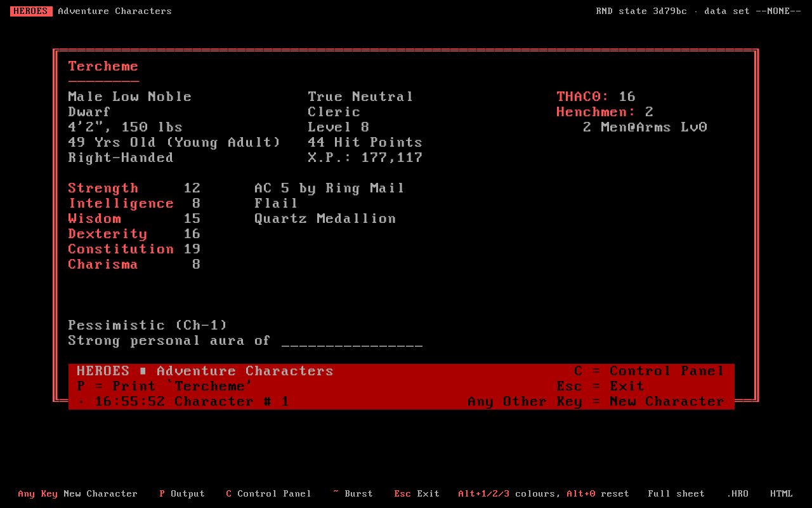
Task: Click 'Esc = Exit' in red panel
Action: pos(600,386)
